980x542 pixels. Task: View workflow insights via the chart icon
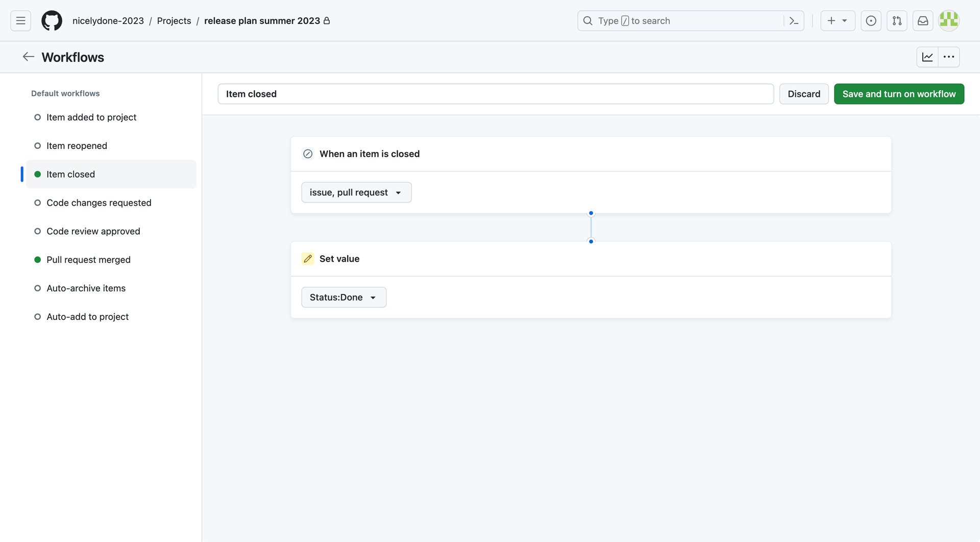(x=927, y=57)
